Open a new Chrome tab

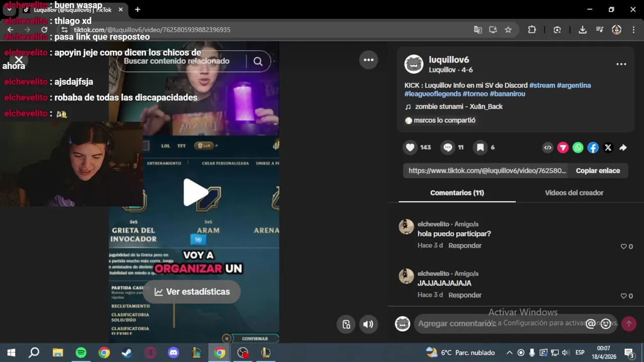click(137, 10)
